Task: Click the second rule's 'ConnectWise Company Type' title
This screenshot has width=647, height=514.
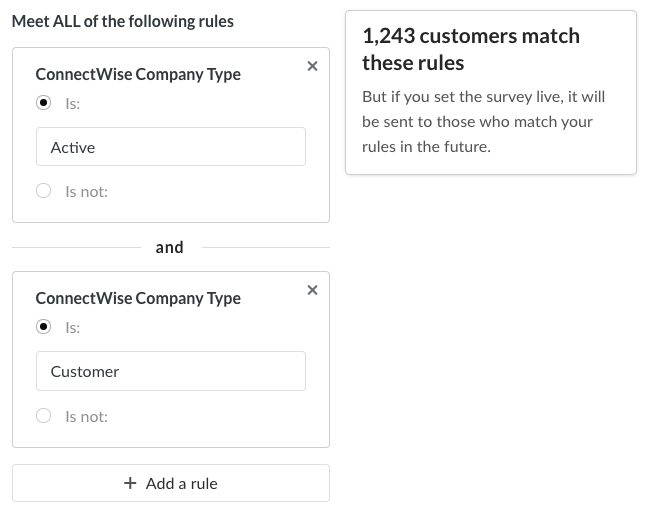Action: tap(138, 298)
